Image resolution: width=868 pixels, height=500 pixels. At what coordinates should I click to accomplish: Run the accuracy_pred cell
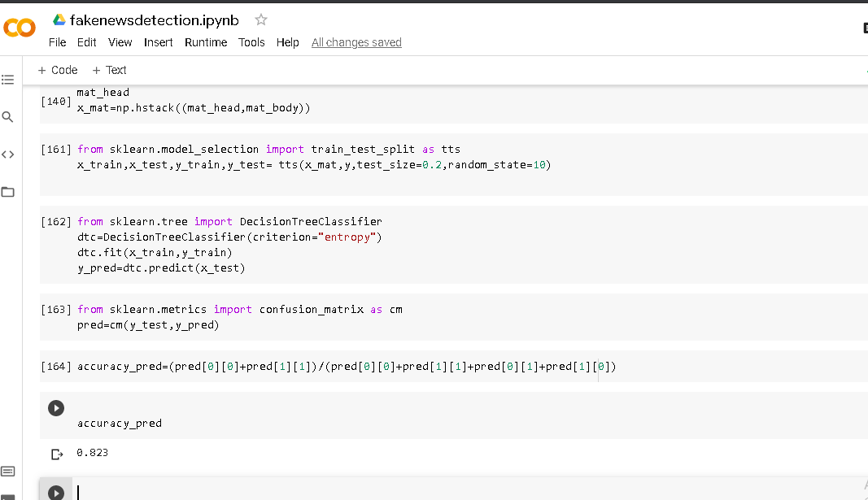coord(55,408)
